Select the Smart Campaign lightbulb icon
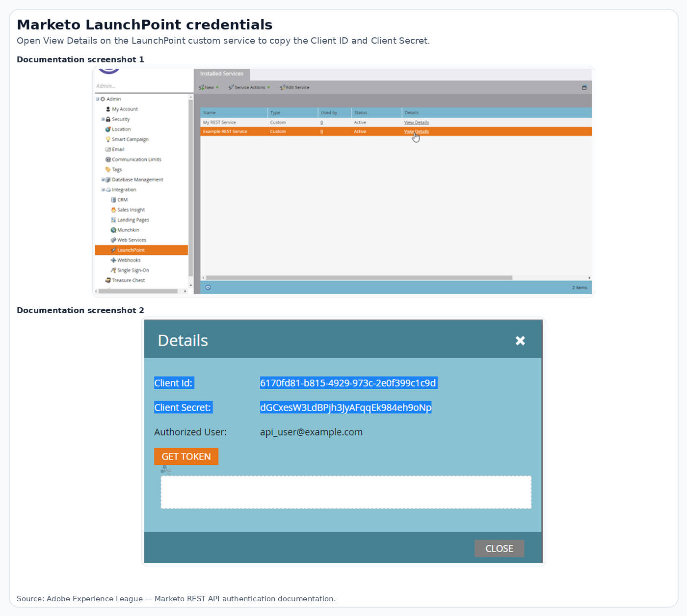 [108, 139]
